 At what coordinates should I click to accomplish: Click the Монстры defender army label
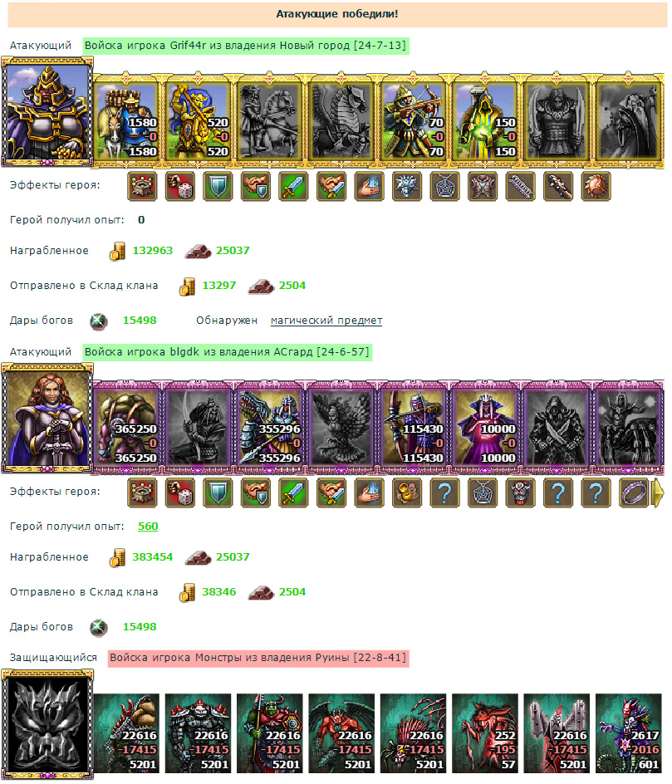pyautogui.click(x=258, y=658)
